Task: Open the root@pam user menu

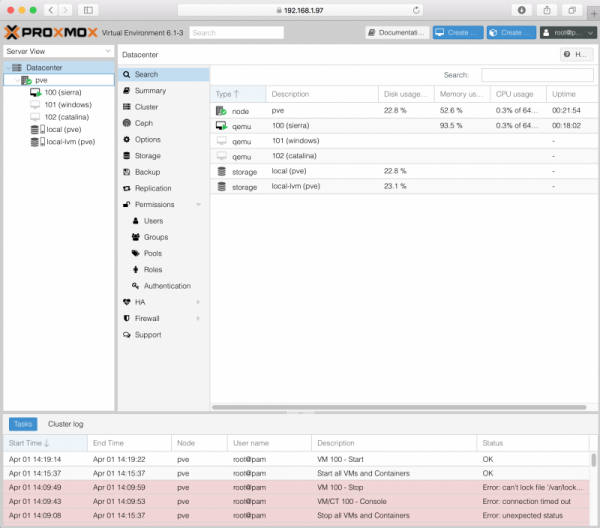Action: 565,33
